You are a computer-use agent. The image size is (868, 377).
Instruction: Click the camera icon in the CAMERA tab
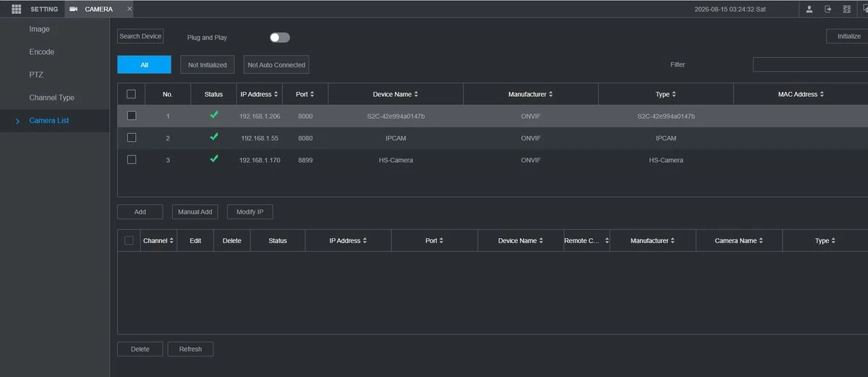pos(74,9)
